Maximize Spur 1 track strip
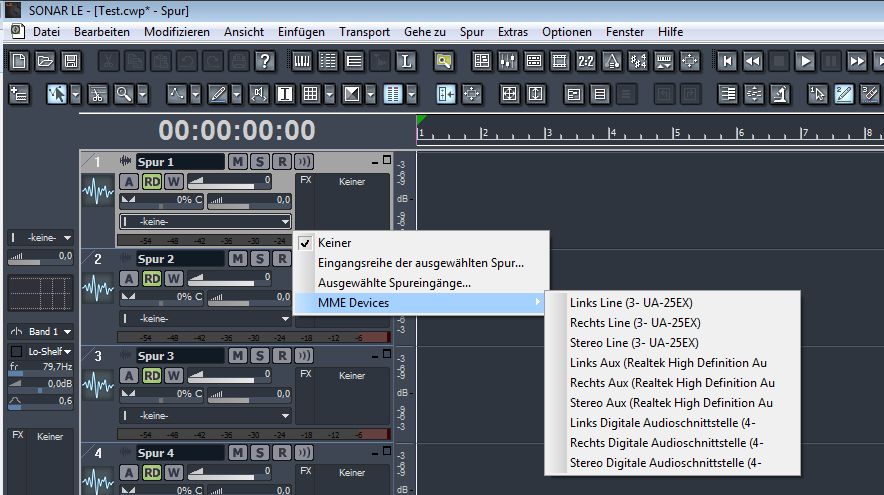The height and width of the screenshot is (495, 884). click(387, 160)
